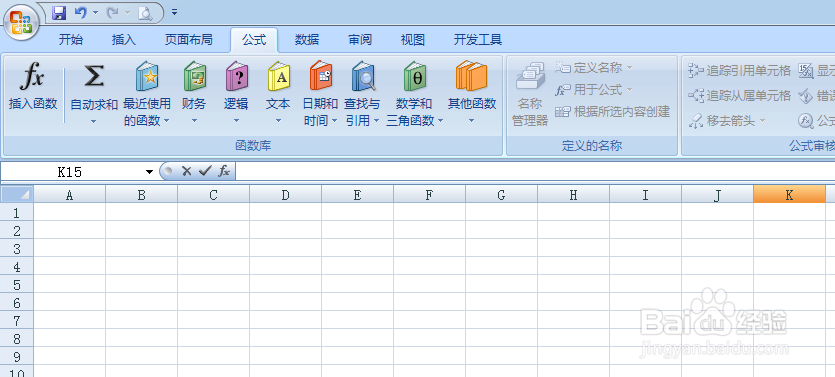Select all cells with corner button

click(x=18, y=194)
